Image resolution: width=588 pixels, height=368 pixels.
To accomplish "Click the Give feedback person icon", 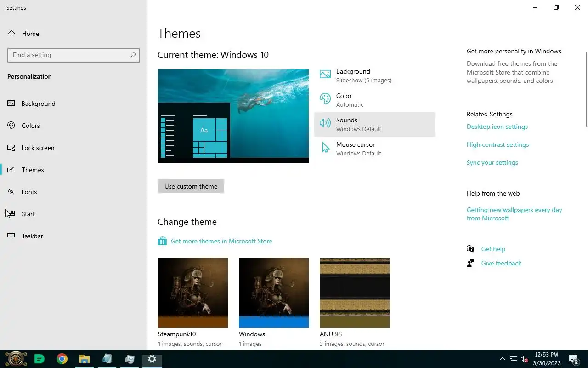I will click(470, 263).
